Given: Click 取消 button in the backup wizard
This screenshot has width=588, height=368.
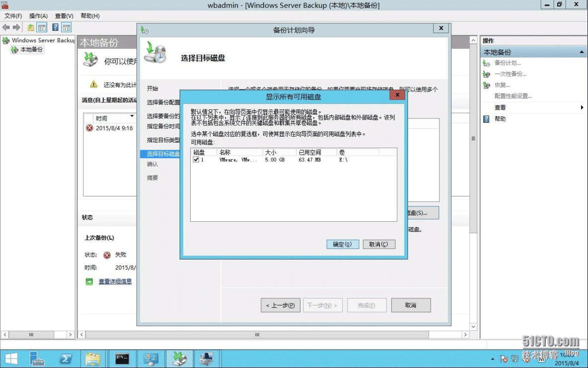Looking at the screenshot, I should (411, 305).
